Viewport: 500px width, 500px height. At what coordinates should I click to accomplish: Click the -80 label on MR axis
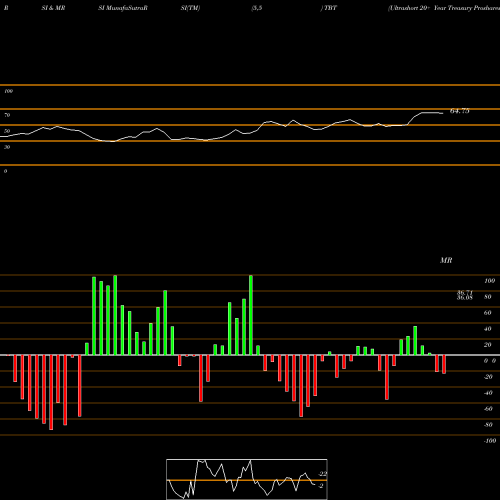coord(488,425)
